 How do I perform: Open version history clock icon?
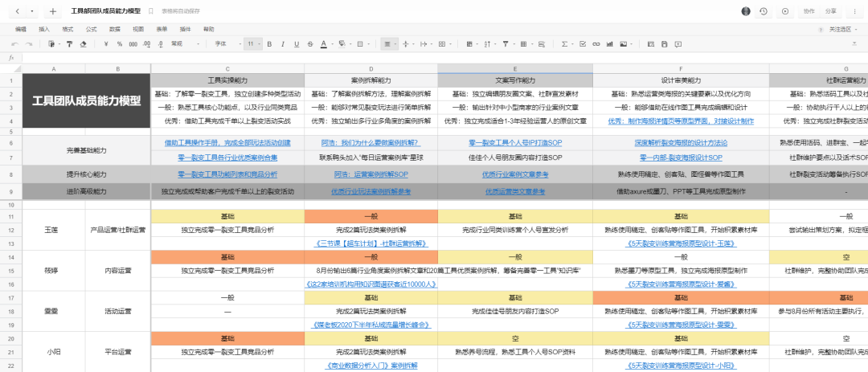tap(763, 11)
